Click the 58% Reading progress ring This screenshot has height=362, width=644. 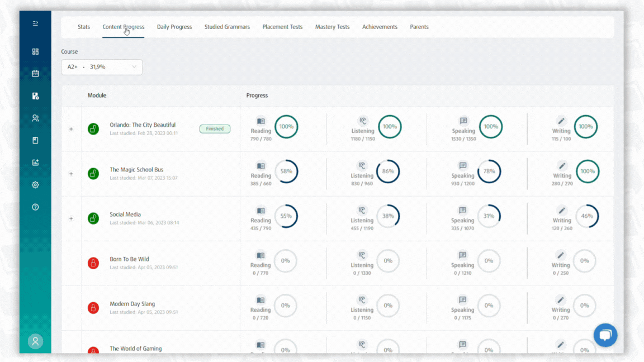[286, 171]
